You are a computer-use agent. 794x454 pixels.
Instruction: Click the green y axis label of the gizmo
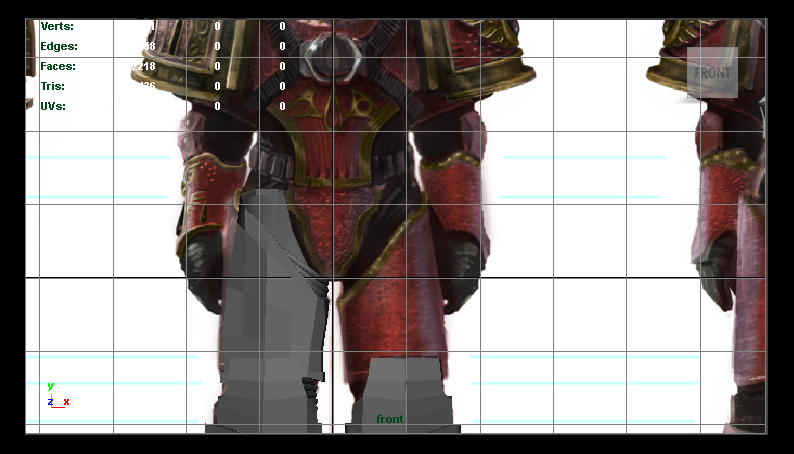tap(50, 386)
